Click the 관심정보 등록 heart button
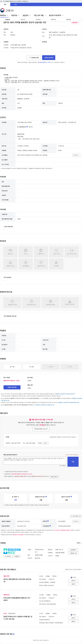Screen dimensions: 82x644 tap(34, 58)
